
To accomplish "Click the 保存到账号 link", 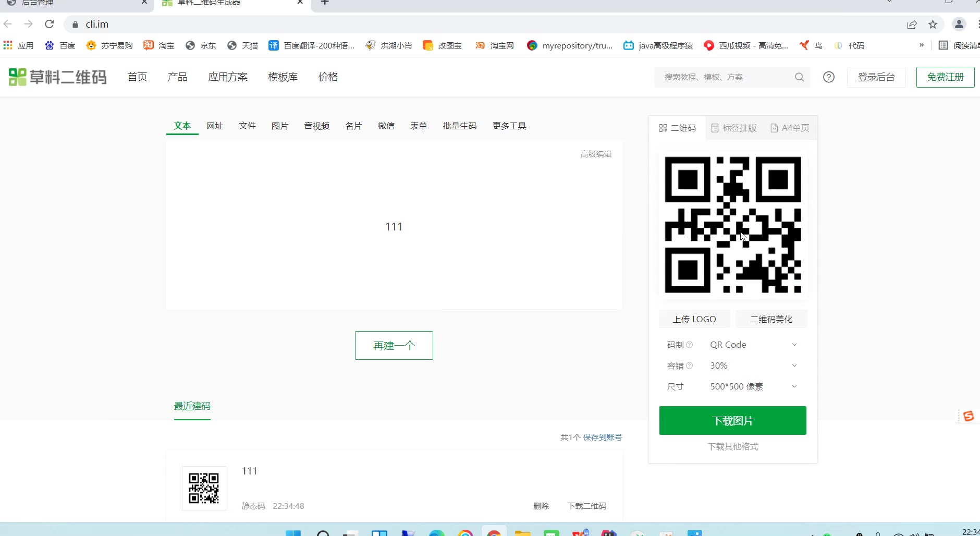I will coord(603,437).
